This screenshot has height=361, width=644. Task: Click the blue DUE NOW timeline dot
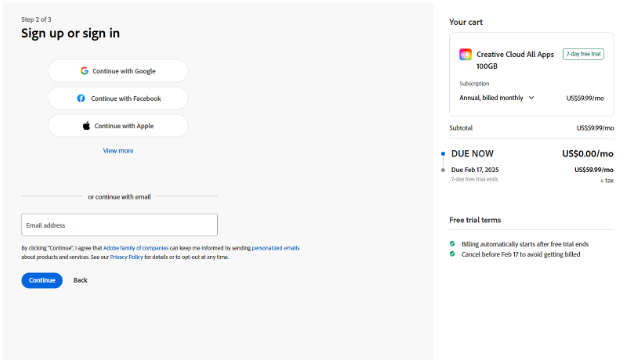(443, 154)
